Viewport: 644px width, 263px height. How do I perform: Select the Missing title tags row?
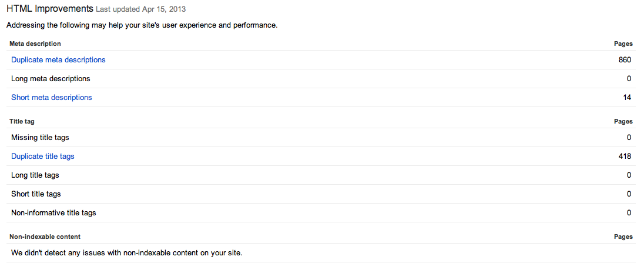tap(321, 138)
